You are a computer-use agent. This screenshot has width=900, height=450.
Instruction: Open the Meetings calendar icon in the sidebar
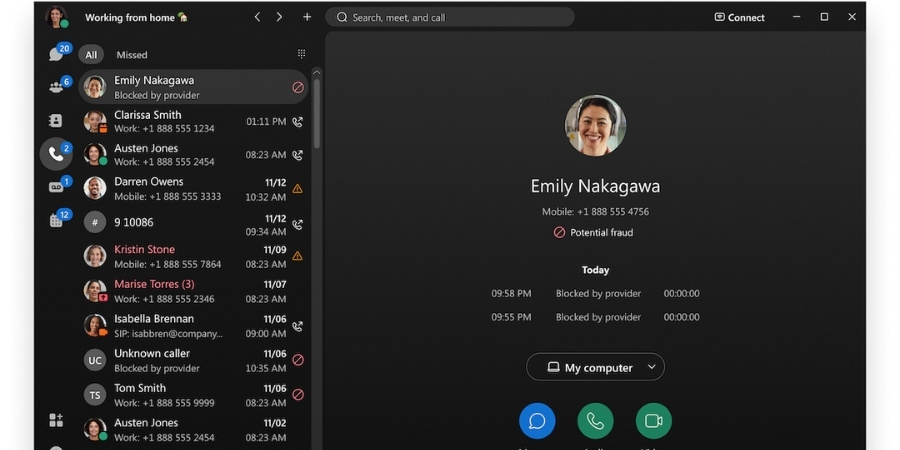point(56,220)
